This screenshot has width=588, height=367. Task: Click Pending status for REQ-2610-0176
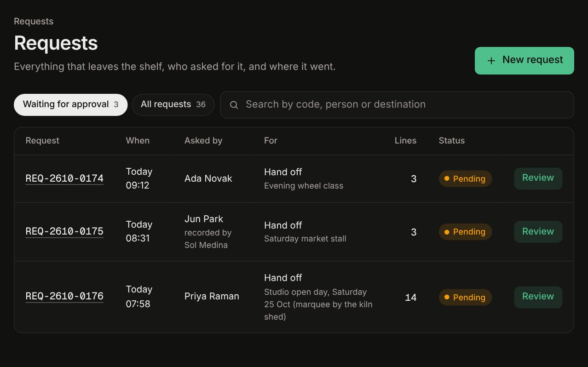pyautogui.click(x=465, y=298)
